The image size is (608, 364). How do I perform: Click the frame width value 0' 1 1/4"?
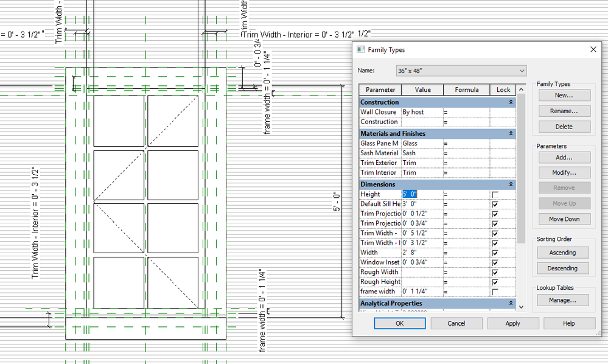(422, 292)
